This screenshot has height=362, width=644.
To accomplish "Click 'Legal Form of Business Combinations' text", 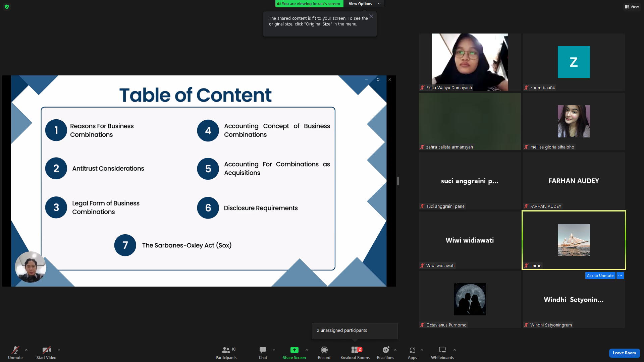I will 106,207.
